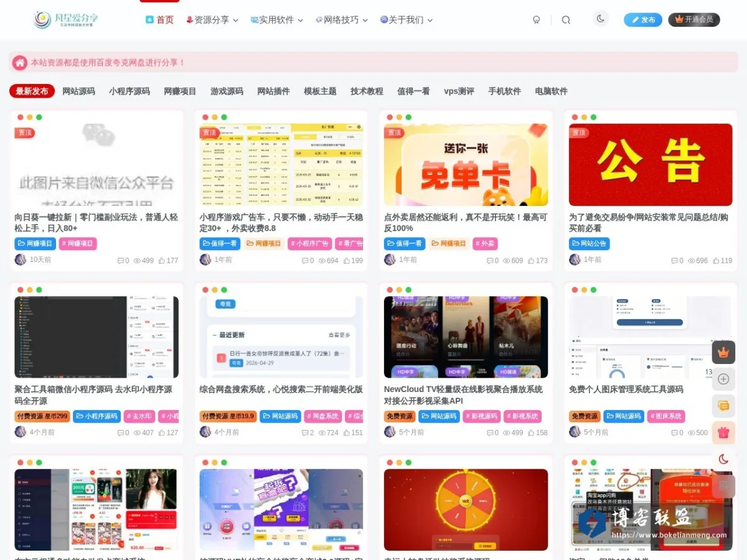Viewport: 747px width, 560px height.
Task: Click the lightbulb icon beside the search
Action: [537, 20]
